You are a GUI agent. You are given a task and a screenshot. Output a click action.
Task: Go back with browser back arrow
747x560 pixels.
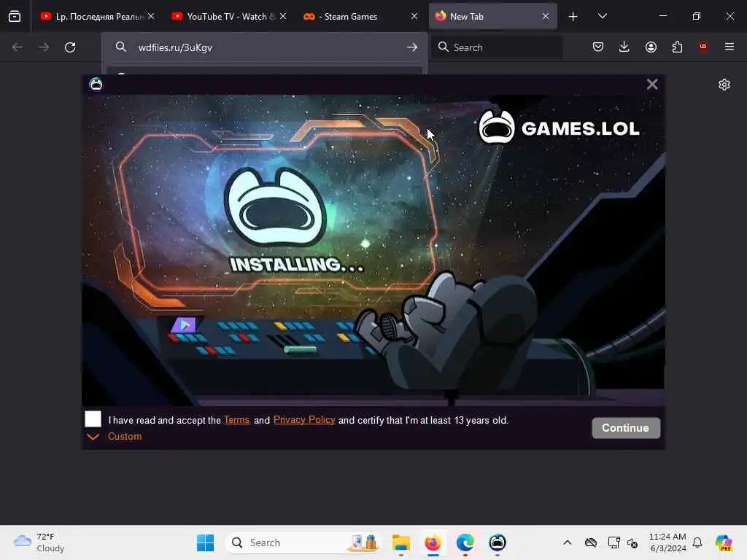click(x=18, y=47)
